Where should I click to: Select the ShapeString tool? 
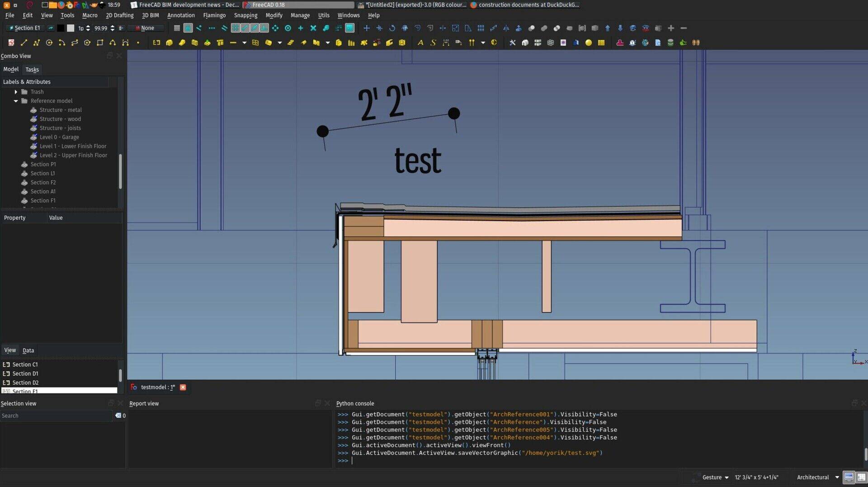click(433, 43)
